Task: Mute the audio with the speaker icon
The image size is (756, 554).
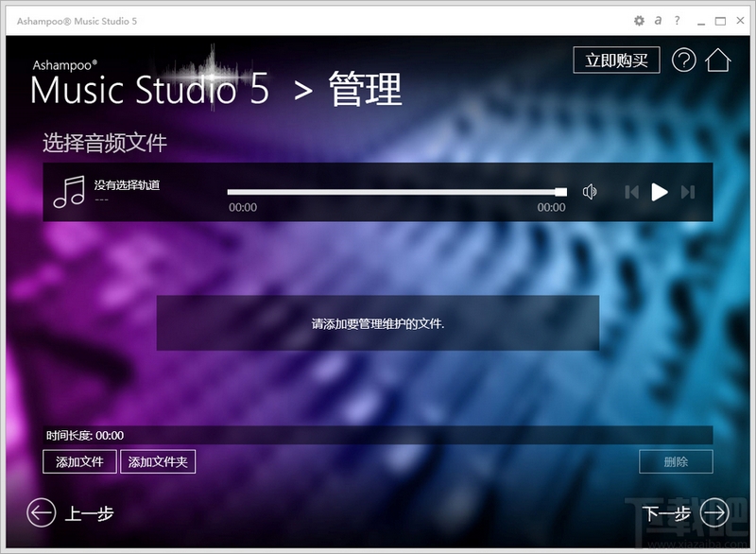Action: pyautogui.click(x=591, y=191)
